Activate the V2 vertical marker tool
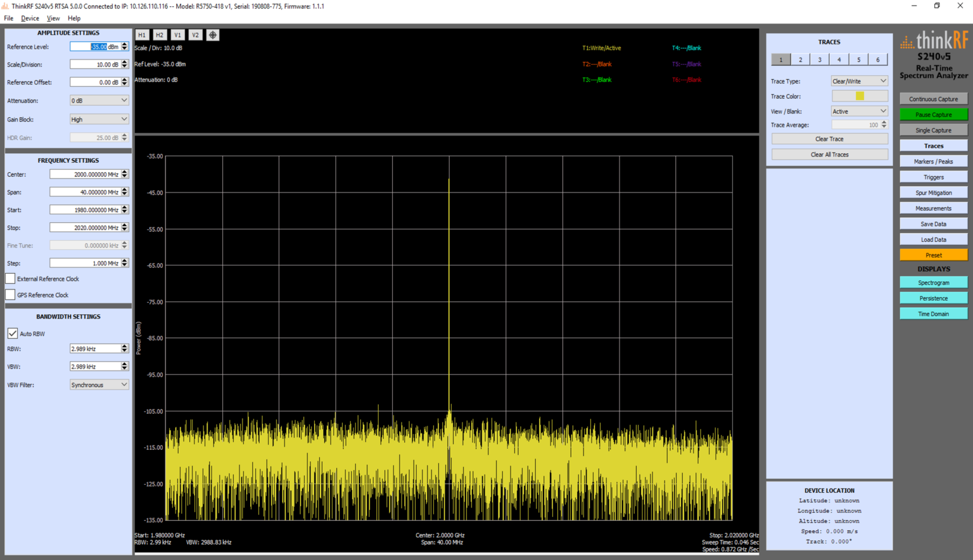The image size is (973, 560). 194,35
